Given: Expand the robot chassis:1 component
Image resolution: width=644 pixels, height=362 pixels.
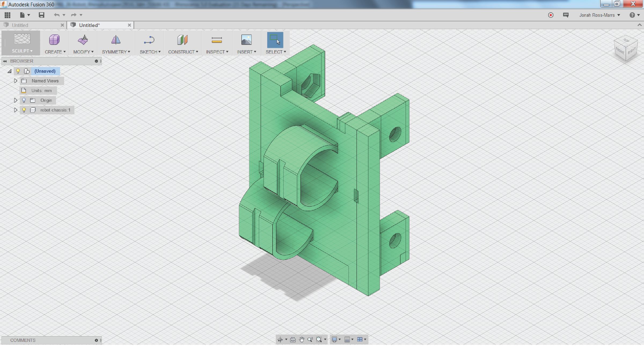Looking at the screenshot, I should click(x=16, y=110).
